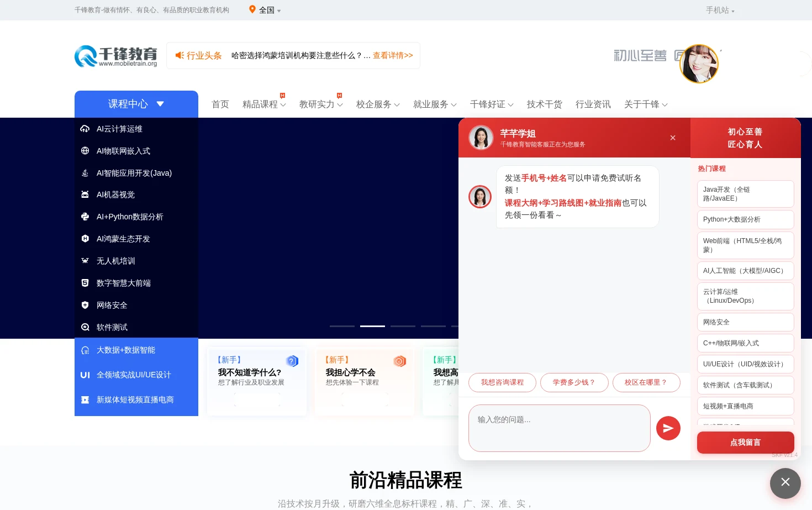Viewport: 812px width, 510px height.
Task: Expand the 教研实力 nav menu
Action: click(321, 104)
